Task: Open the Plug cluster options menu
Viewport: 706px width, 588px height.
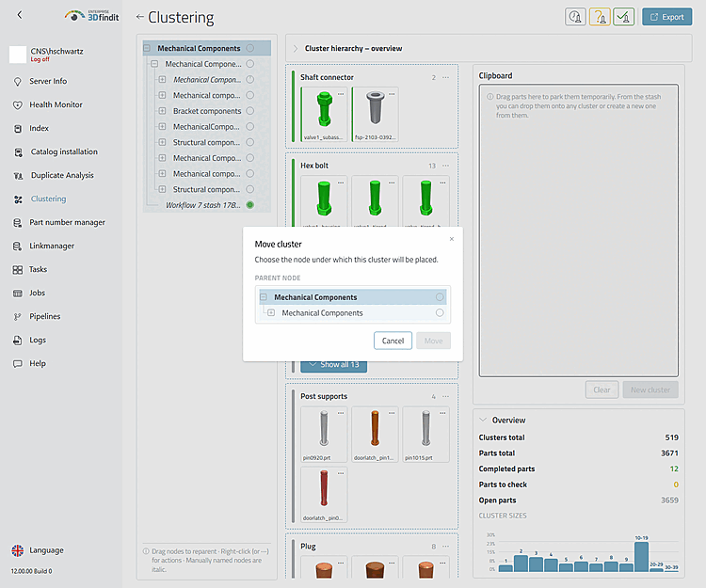Action: (x=445, y=547)
